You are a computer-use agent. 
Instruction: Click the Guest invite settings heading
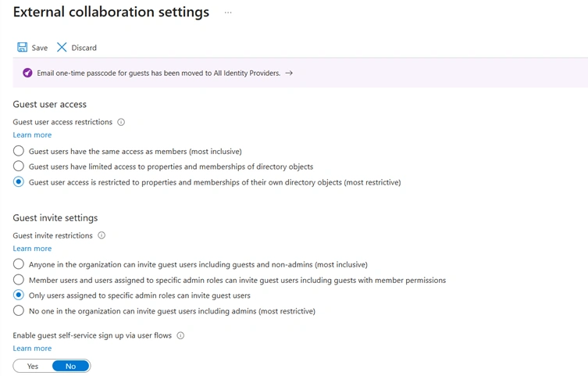(x=55, y=218)
